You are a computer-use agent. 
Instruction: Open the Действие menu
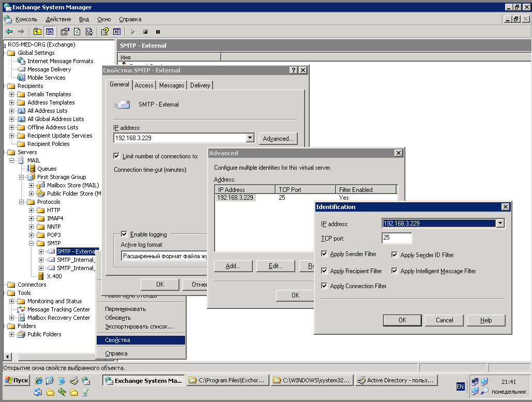click(58, 19)
